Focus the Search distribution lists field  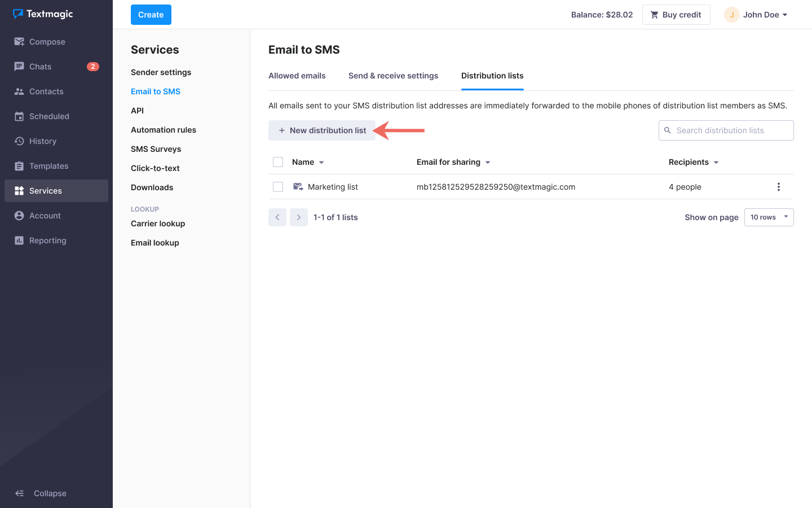(730, 130)
